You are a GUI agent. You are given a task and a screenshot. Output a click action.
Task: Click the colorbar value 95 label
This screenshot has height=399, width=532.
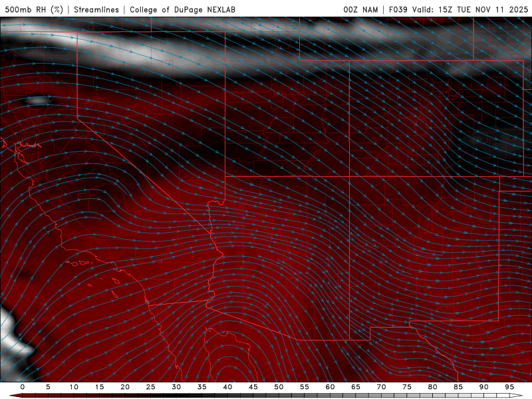tap(509, 387)
